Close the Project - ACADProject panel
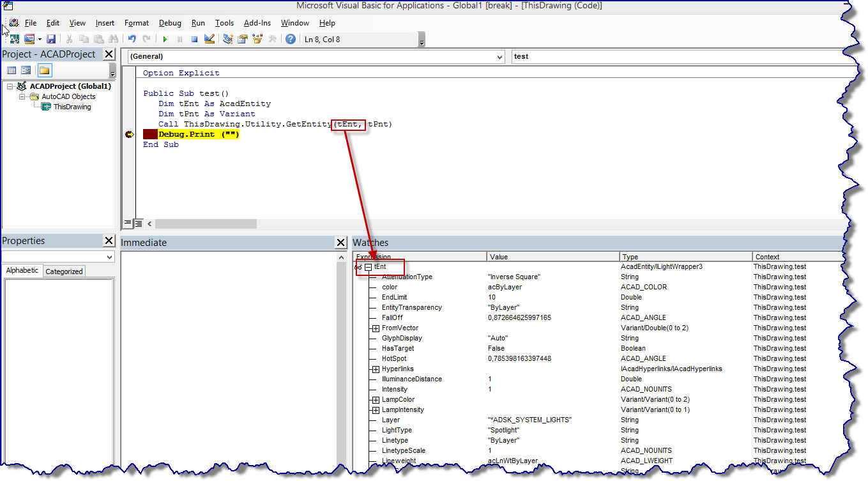 [109, 54]
